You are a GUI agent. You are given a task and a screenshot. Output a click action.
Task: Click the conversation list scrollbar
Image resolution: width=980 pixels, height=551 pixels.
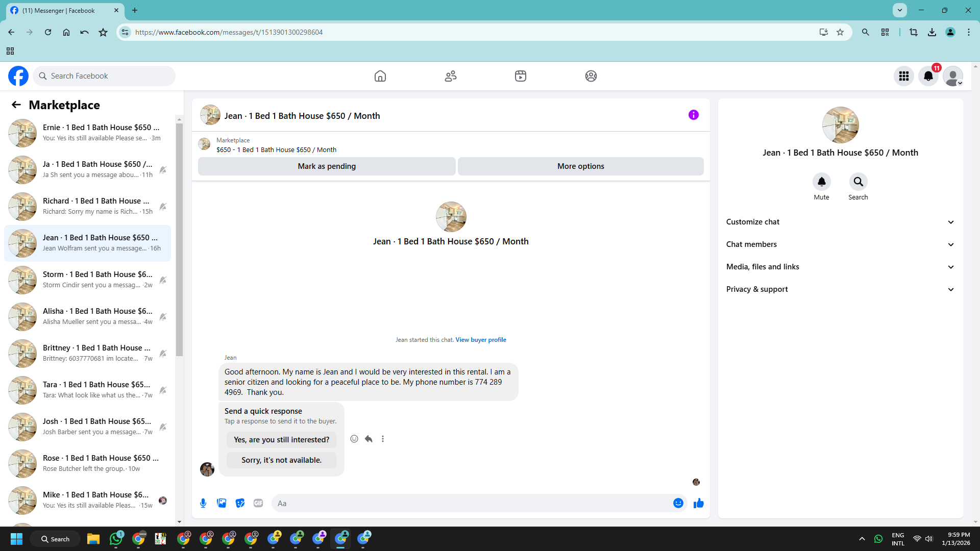(x=179, y=240)
